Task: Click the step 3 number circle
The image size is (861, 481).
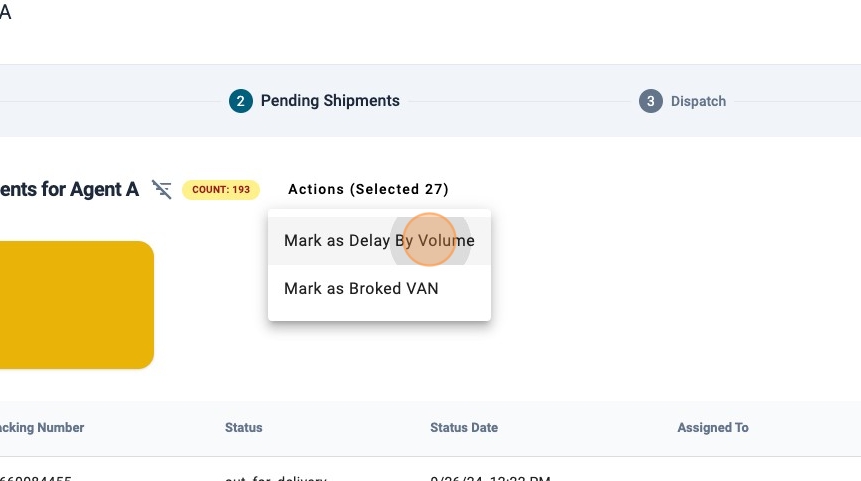Action: (x=651, y=101)
